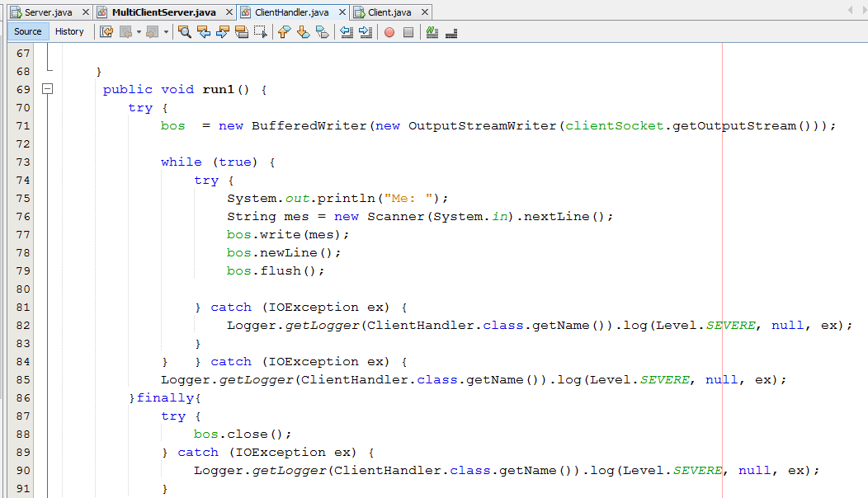Jump to Next Bookmark
This screenshot has width=868, height=498.
click(303, 32)
